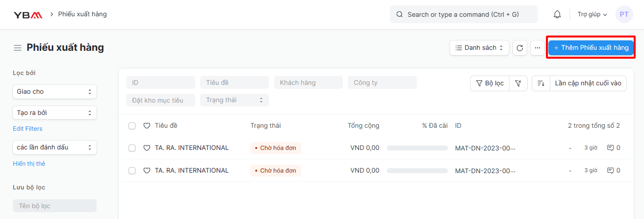Clear filters with funnel-x icon
644x219 pixels.
(518, 83)
